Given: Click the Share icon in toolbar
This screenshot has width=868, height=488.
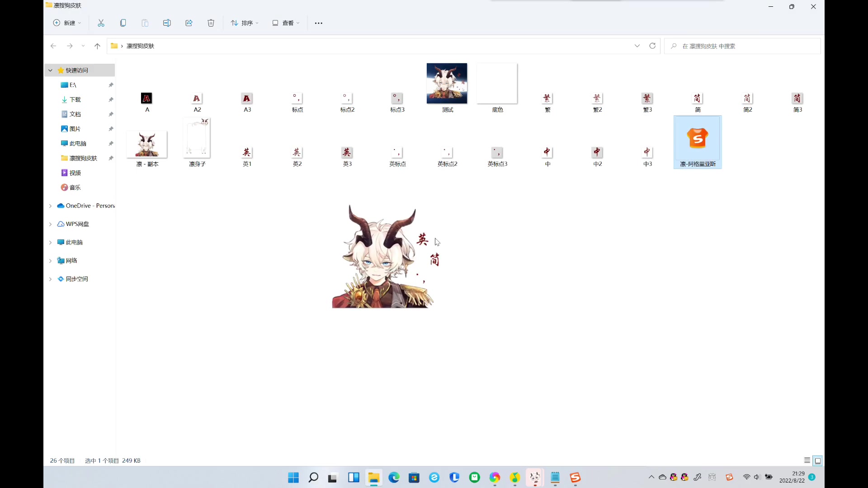Looking at the screenshot, I should tap(189, 23).
